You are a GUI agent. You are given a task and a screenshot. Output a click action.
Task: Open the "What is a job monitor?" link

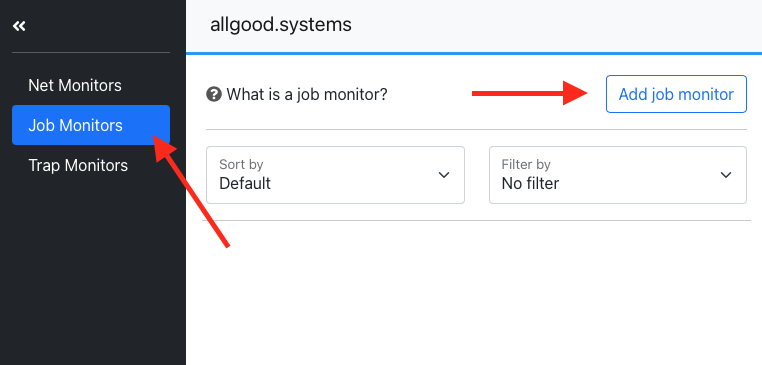coord(307,94)
